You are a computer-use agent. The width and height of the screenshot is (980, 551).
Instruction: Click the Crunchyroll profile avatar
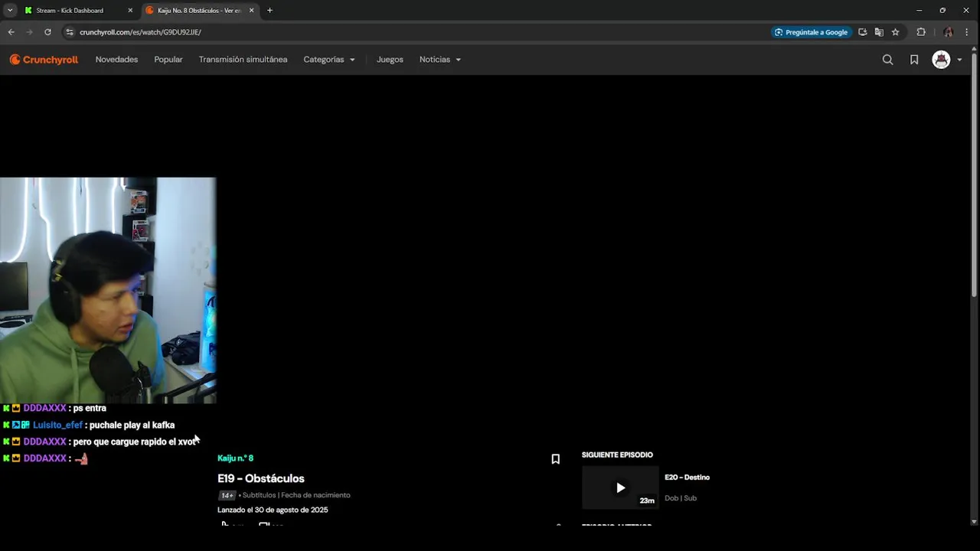click(941, 60)
